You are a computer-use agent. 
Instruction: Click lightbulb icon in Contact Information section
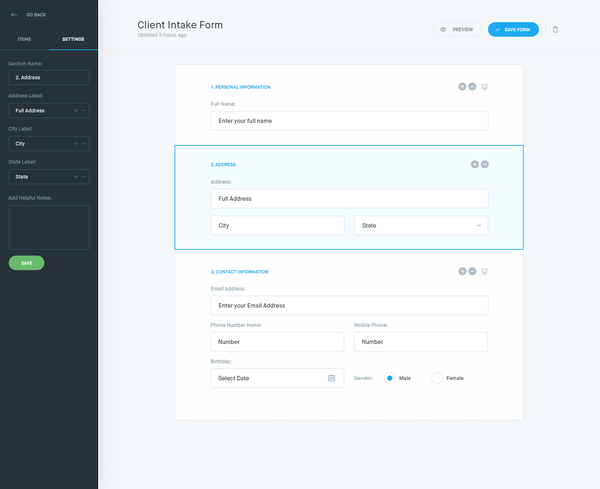[484, 271]
